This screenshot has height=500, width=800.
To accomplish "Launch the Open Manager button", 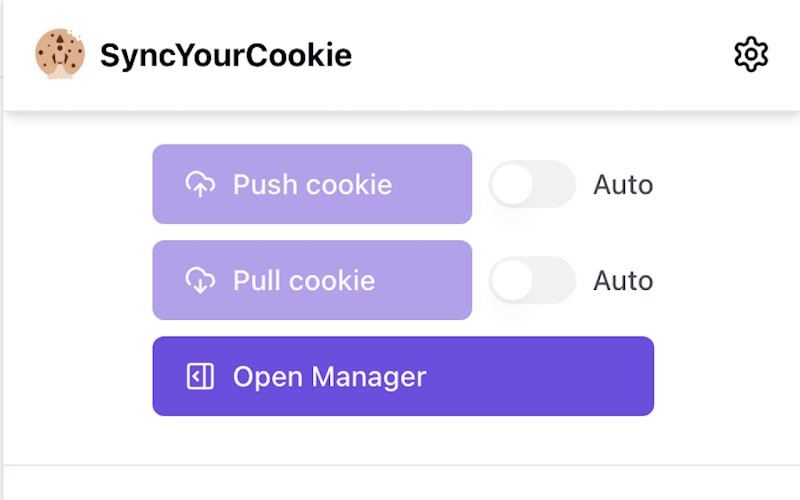I will coord(402,376).
